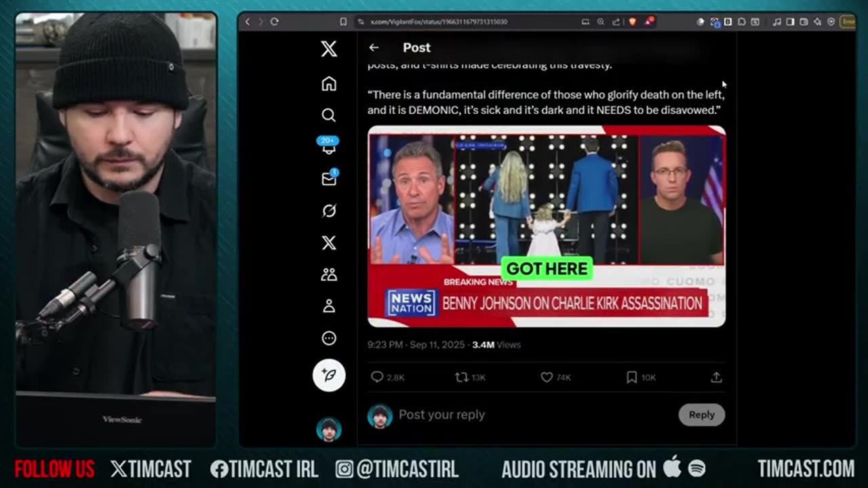The image size is (868, 488).
Task: Click browser back arrow
Action: click(x=248, y=22)
